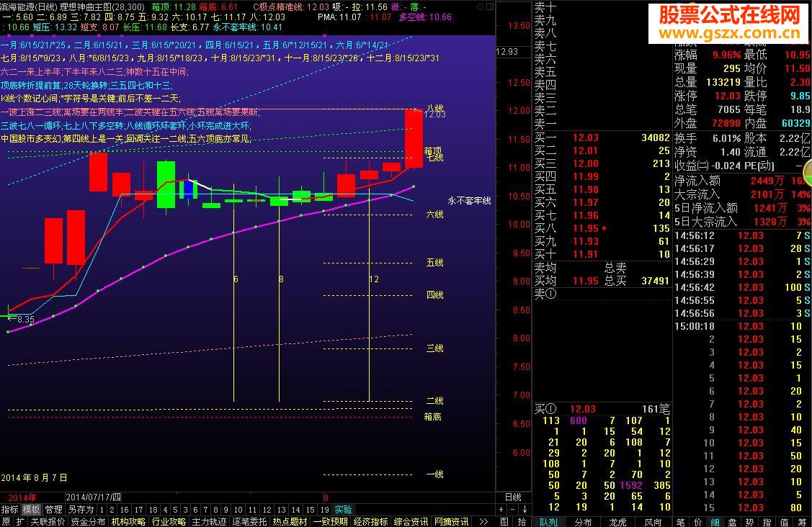Open the 实验 template tab
The height and width of the screenshot is (527, 812).
[343, 510]
